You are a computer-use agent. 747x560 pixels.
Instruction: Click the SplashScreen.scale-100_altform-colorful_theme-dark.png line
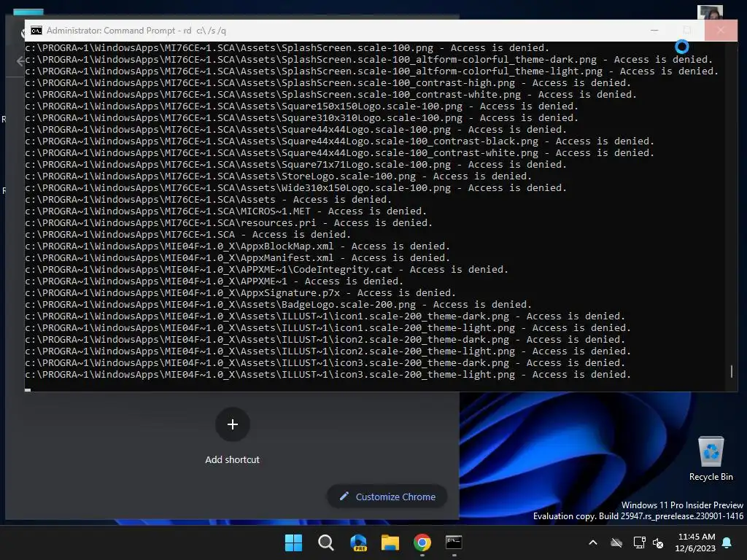click(369, 60)
